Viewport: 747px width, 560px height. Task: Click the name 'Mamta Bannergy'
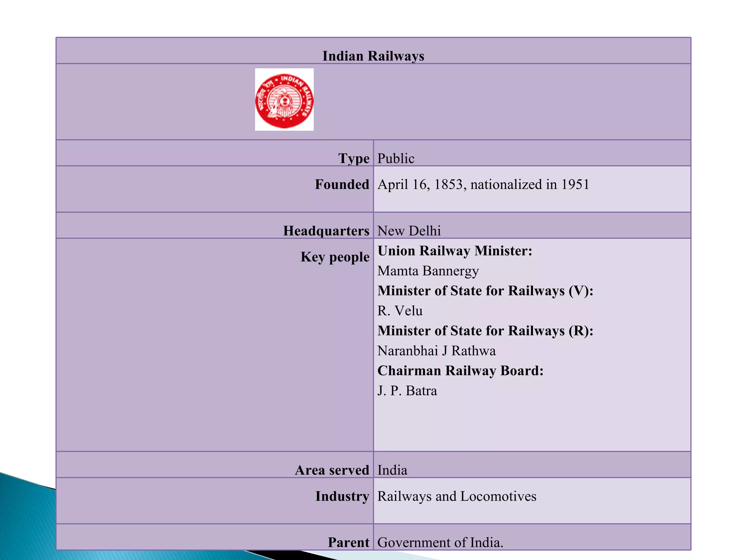pos(428,271)
